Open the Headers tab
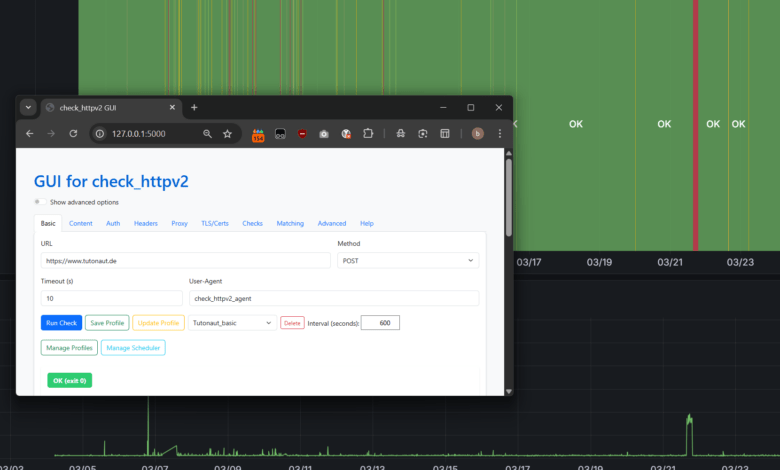The height and width of the screenshot is (470, 780). (x=146, y=223)
